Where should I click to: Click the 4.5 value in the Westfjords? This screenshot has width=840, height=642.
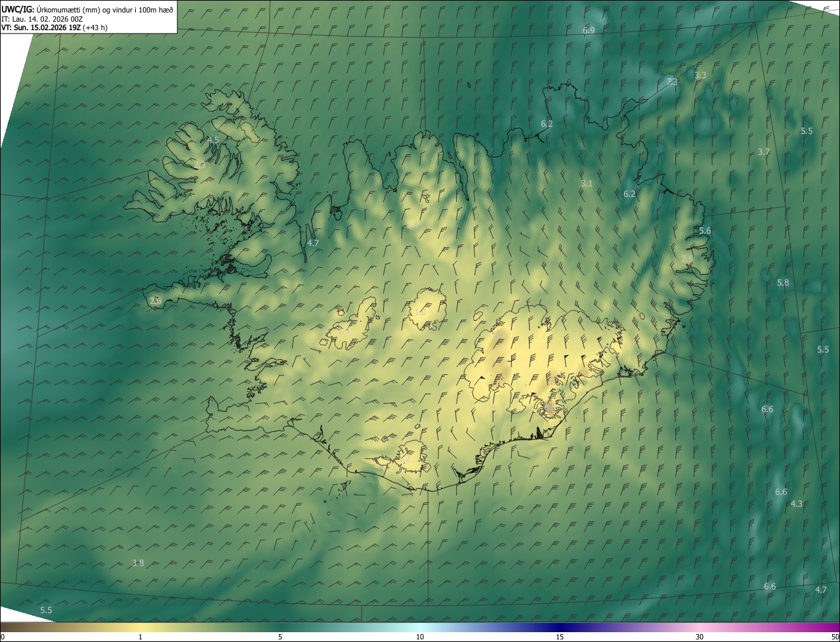point(213,140)
